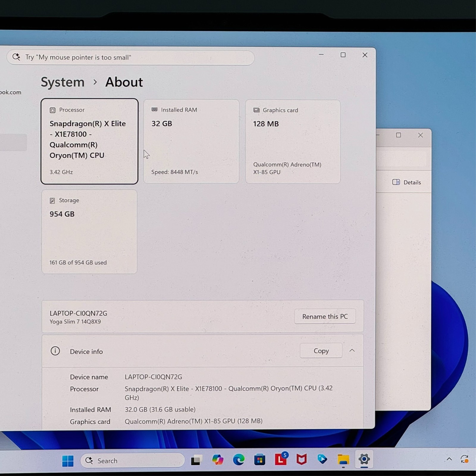Click the 32.0 GB (31.6 GB usable) value
The height and width of the screenshot is (476, 476).
tap(160, 409)
